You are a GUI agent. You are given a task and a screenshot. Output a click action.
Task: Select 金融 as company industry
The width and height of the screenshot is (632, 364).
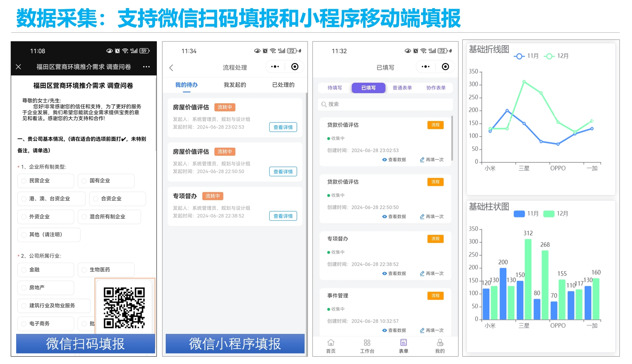point(24,270)
